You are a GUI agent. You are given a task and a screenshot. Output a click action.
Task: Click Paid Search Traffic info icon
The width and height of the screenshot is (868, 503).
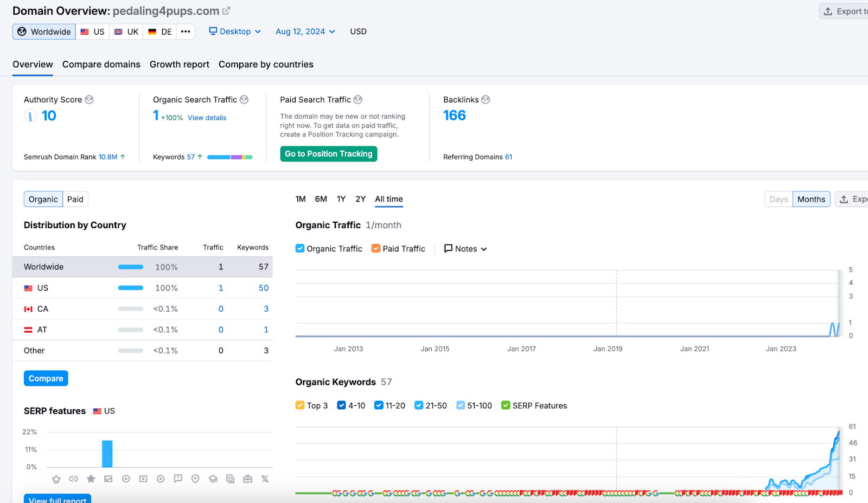tap(358, 100)
